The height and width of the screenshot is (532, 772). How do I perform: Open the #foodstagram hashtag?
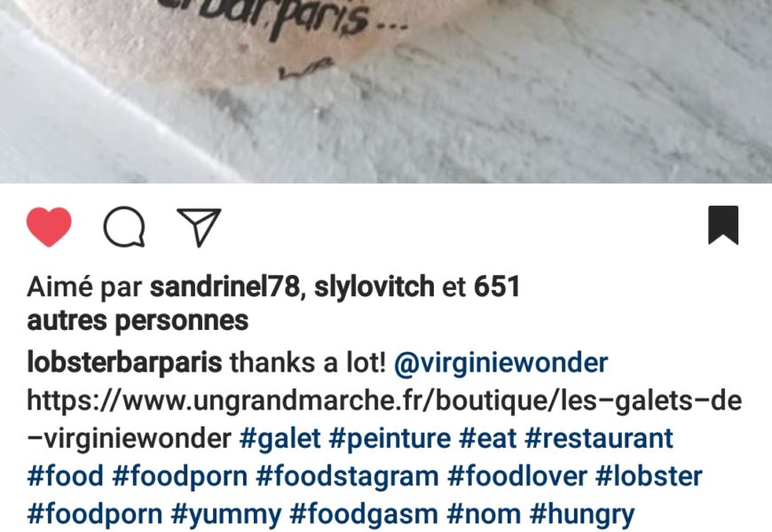click(x=347, y=476)
